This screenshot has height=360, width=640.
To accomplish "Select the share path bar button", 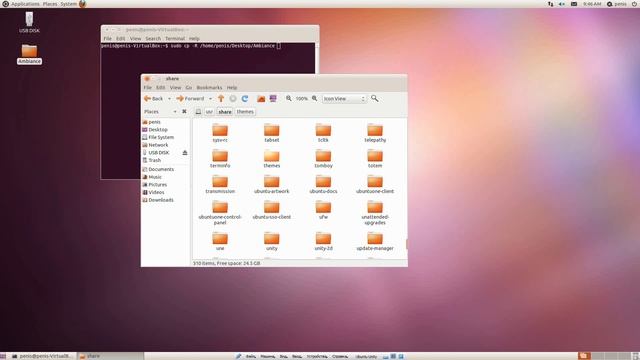I will click(x=224, y=111).
